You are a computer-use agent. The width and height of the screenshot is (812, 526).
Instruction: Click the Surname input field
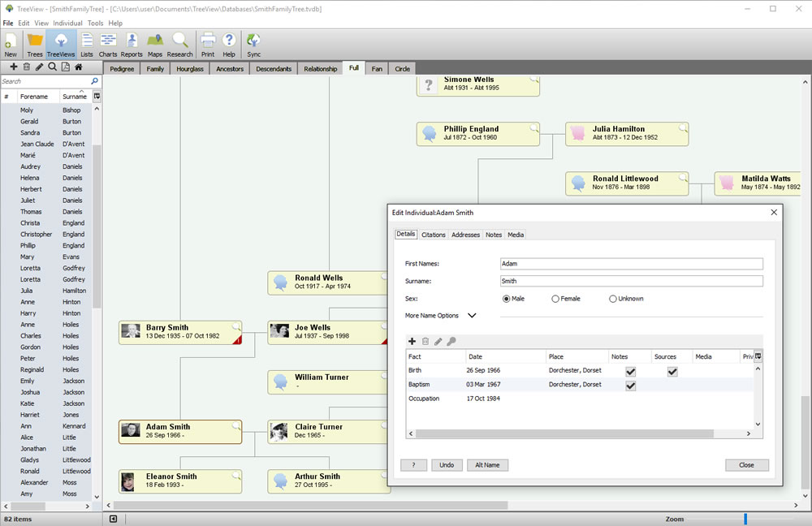[x=631, y=281]
